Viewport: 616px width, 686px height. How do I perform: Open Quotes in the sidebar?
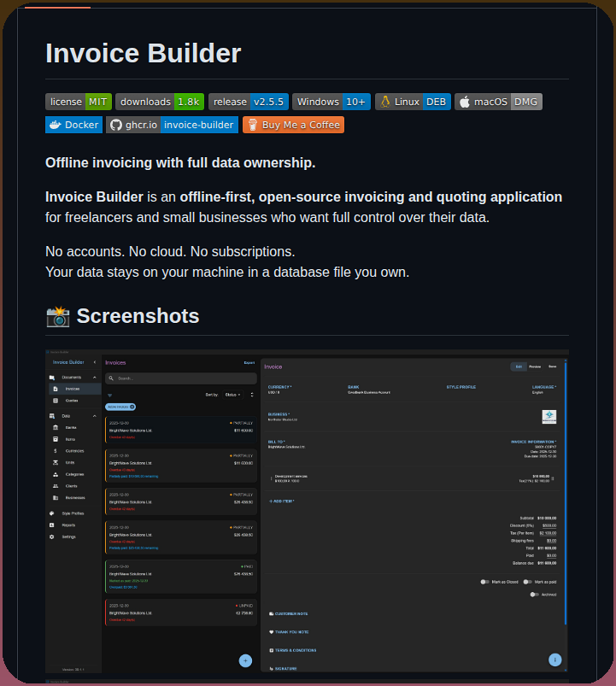click(x=72, y=401)
